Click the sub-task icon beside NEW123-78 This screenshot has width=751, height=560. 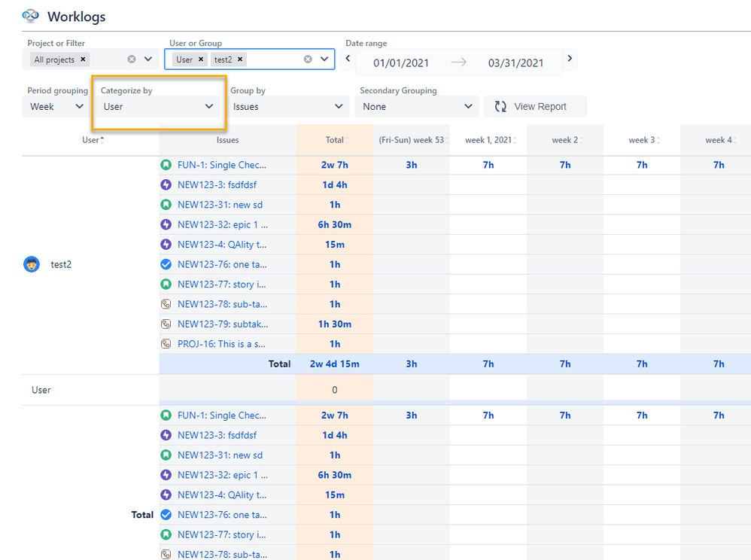click(x=166, y=304)
